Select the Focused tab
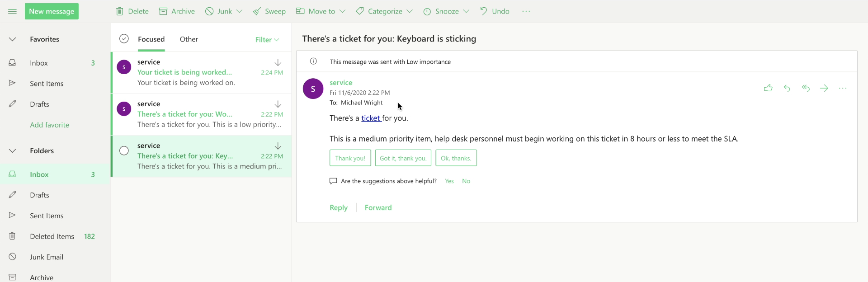Screen dimensions: 868x282 point(151,39)
